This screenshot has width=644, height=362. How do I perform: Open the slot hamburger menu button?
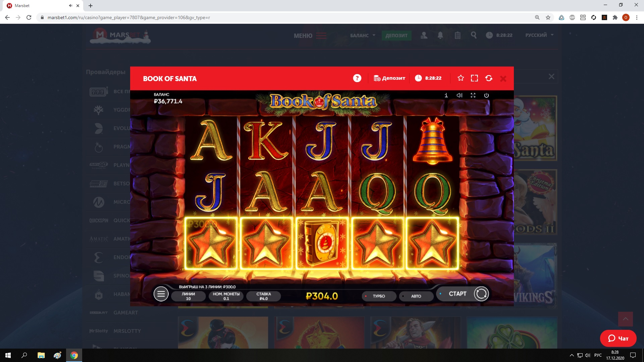161,294
